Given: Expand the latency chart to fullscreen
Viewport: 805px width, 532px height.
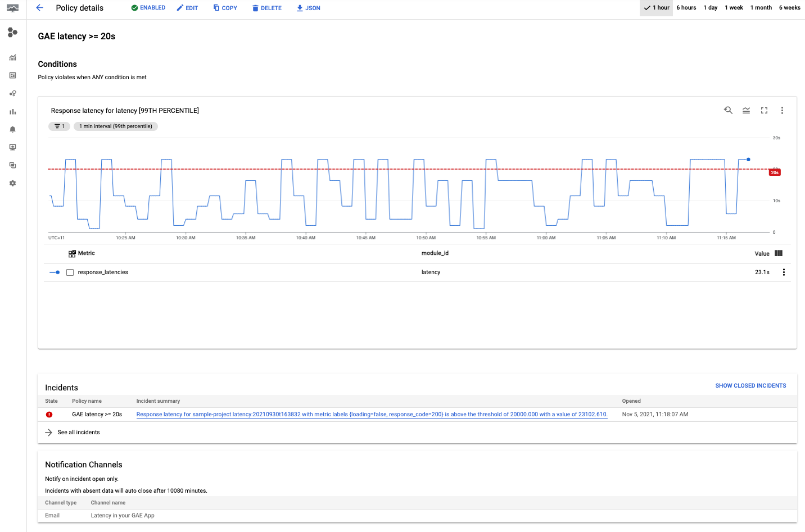Looking at the screenshot, I should pos(764,110).
